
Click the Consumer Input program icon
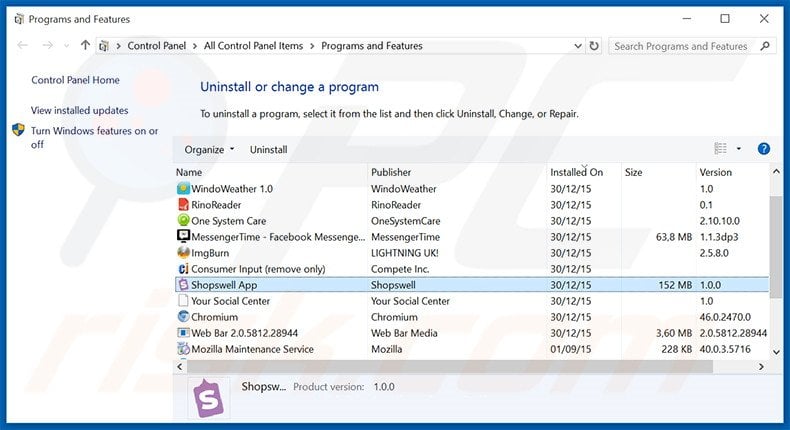[183, 269]
